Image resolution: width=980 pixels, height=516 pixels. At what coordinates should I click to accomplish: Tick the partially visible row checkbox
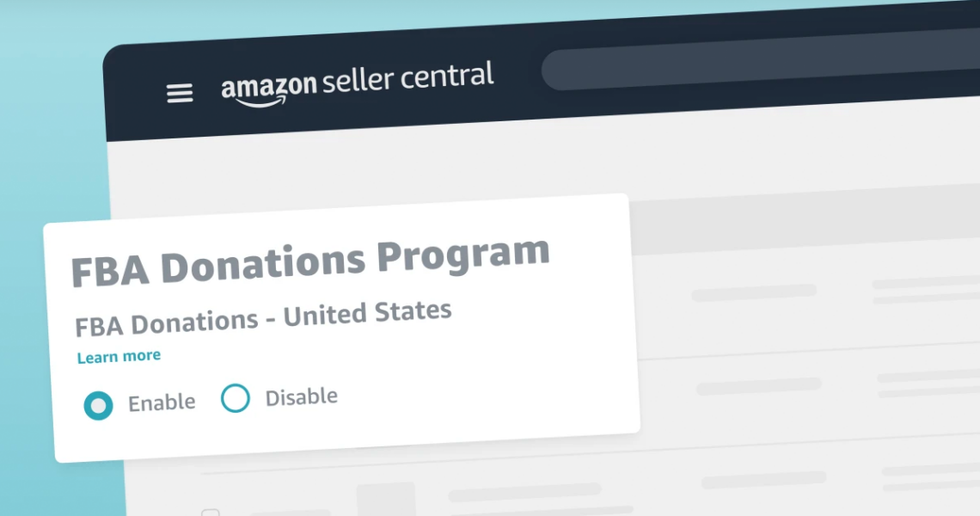[x=211, y=513]
